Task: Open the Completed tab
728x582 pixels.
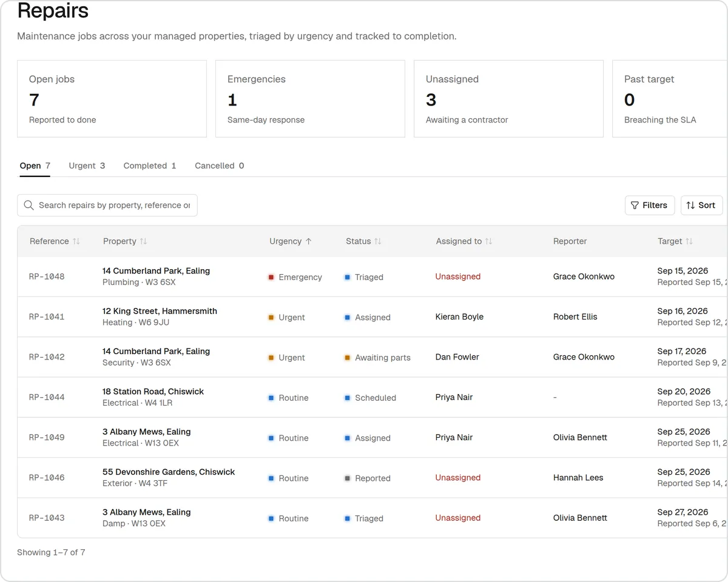Action: click(x=150, y=166)
